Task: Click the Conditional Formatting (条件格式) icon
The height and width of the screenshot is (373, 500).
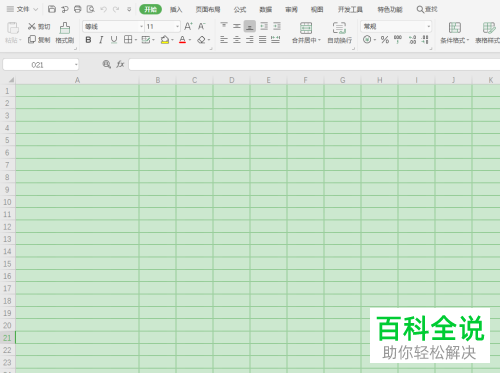Action: 455,28
